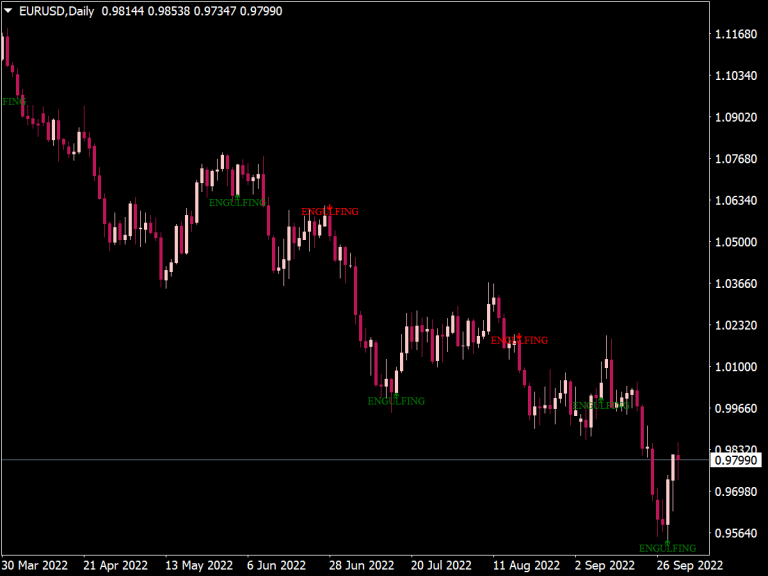This screenshot has height=576, width=768.
Task: Click the 13 May 2022 date label
Action: tap(199, 565)
